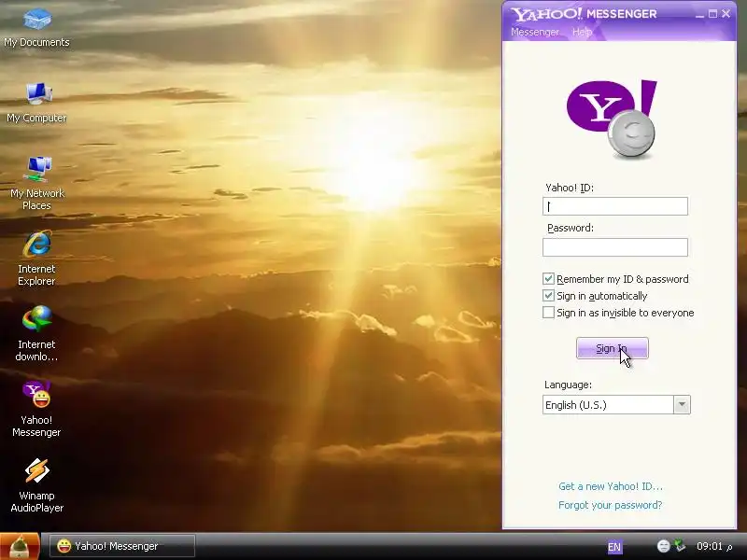This screenshot has height=560, width=747.
Task: Click the EN language indicator in the taskbar
Action: pos(614,547)
